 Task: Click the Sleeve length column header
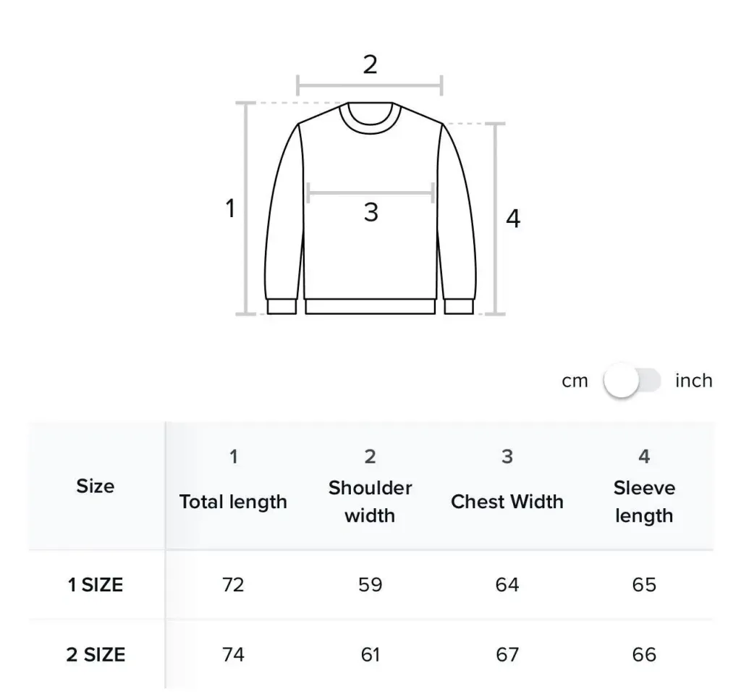tap(644, 501)
